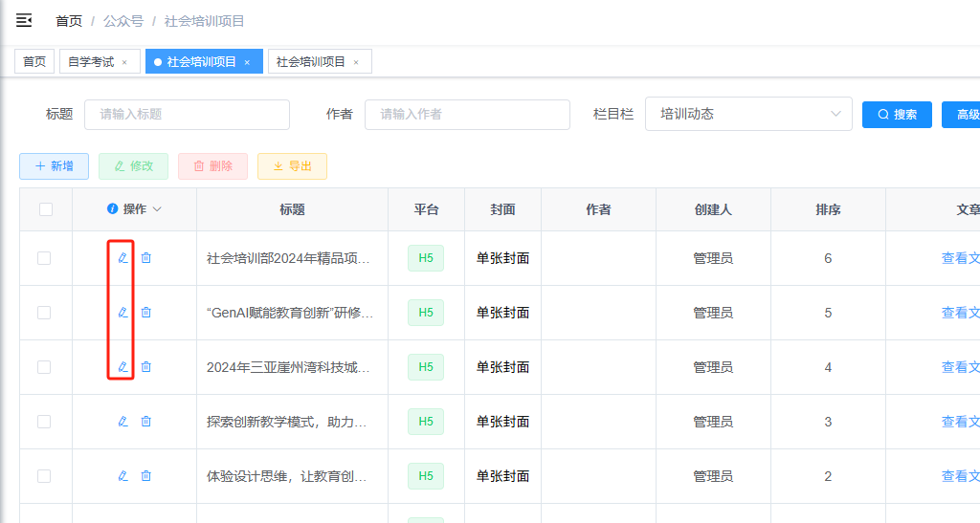Focus the 请输入标题 input field

click(x=187, y=114)
